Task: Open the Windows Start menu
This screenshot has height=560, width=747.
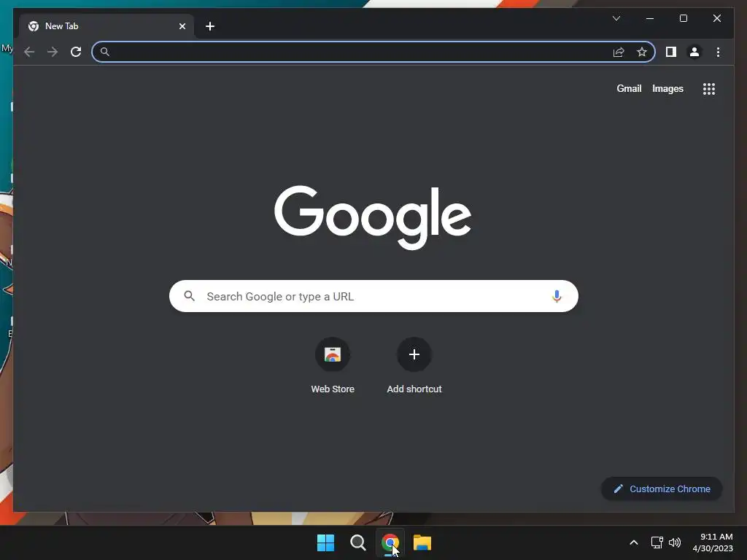Action: point(326,542)
